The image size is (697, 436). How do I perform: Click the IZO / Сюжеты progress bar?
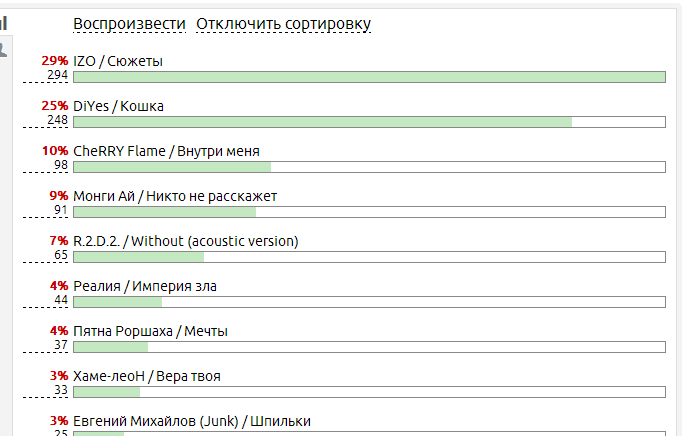click(x=369, y=77)
